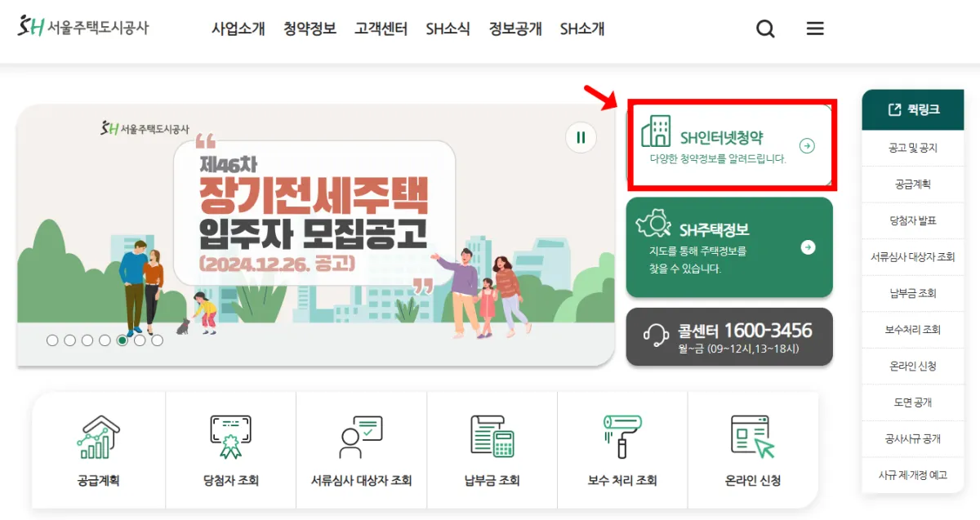This screenshot has width=980, height=520.
Task: Open 납부금 조회 in quick links sidebar
Action: [x=913, y=293]
